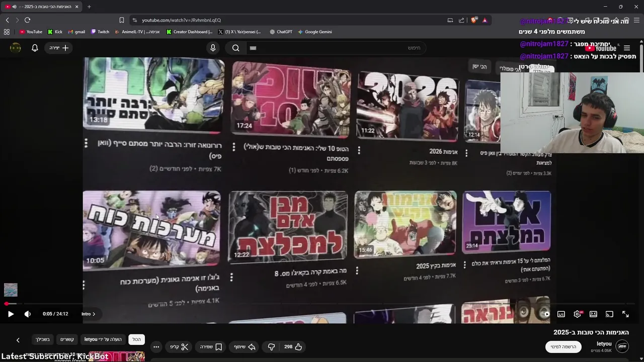Dislike the video with the thumbs-down button
Screen dimensions: 644x362
coord(271,346)
